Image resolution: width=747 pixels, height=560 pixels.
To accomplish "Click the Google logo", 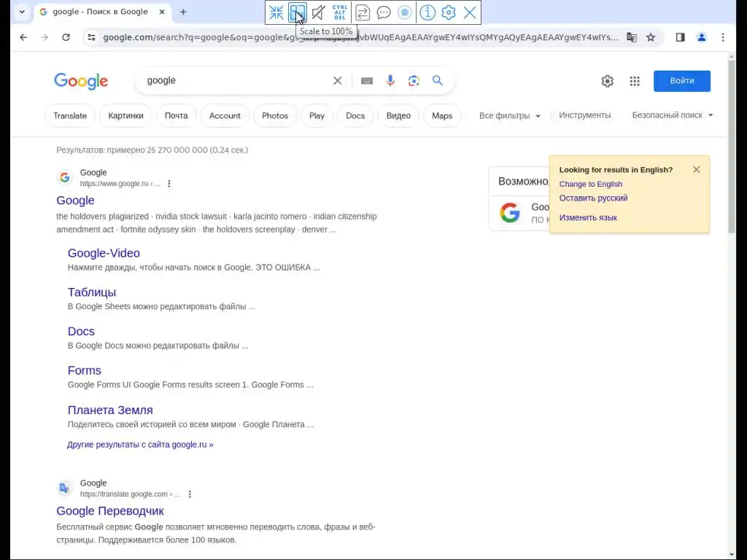I will click(81, 82).
